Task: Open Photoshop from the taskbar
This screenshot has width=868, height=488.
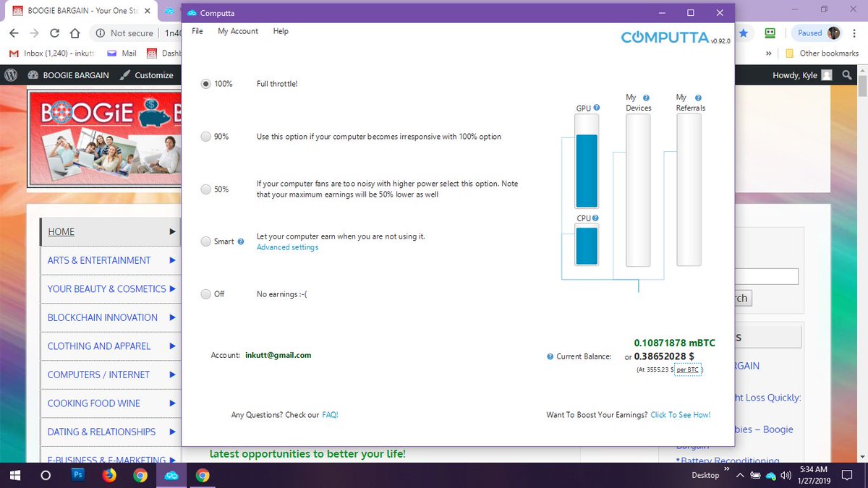Action: (x=78, y=475)
